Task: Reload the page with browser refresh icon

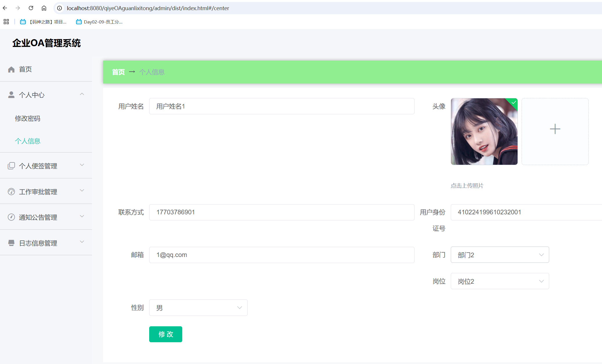Action: tap(31, 8)
